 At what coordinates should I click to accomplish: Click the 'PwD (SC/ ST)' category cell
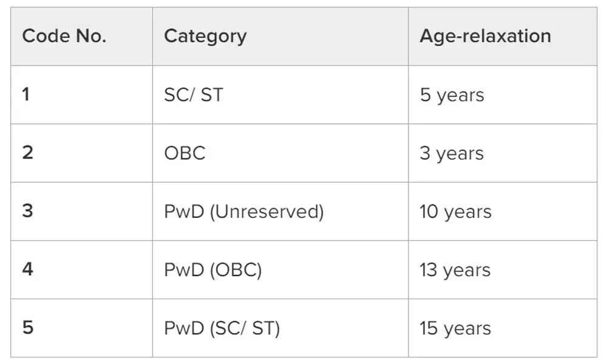pos(222,328)
